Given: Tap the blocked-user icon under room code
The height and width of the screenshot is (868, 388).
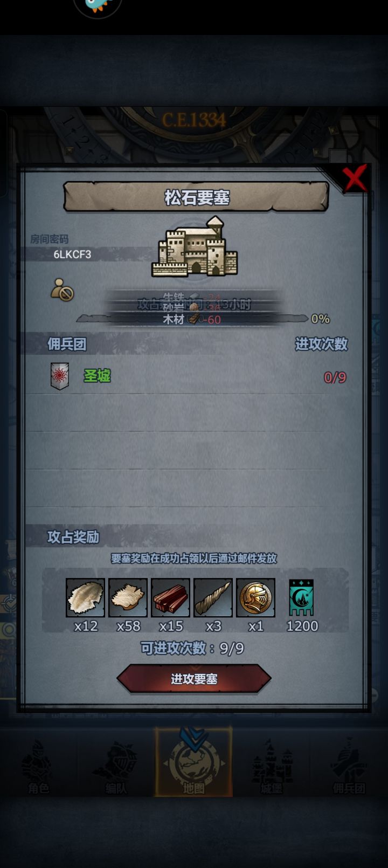Looking at the screenshot, I should click(63, 290).
